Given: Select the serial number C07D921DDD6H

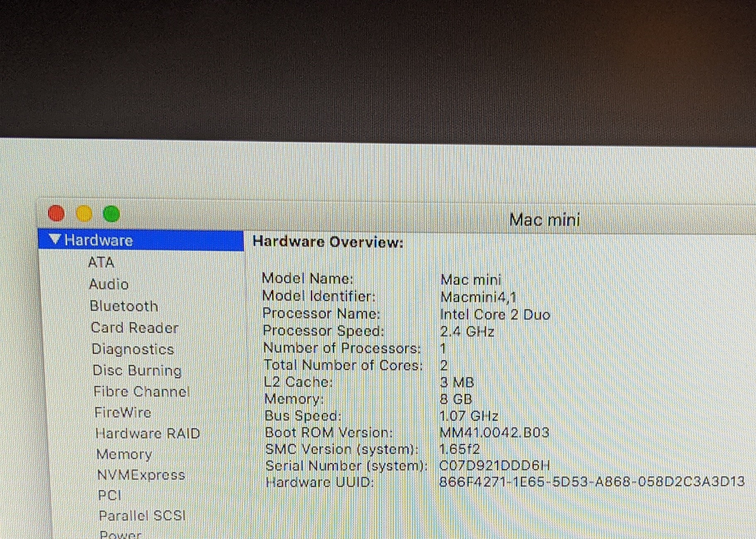Looking at the screenshot, I should tap(495, 465).
